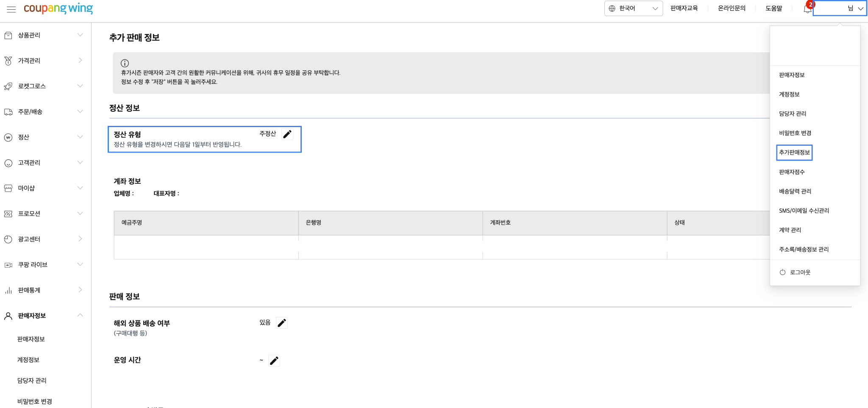
Task: Expand 주문/배송 chevron
Action: tap(80, 111)
